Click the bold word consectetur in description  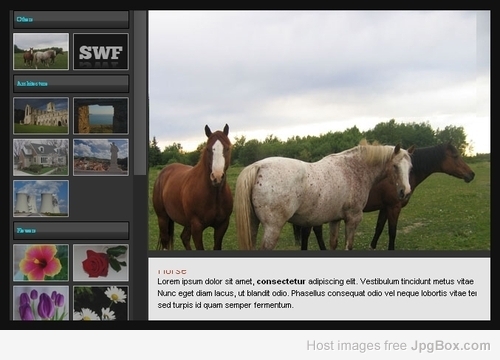click(281, 281)
